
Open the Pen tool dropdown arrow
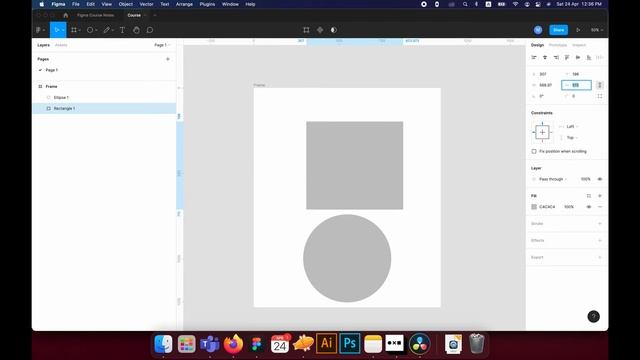tap(113, 30)
